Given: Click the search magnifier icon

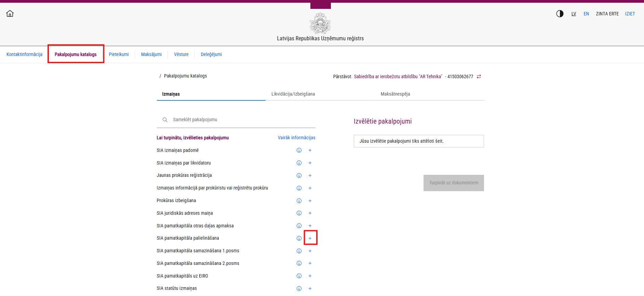Looking at the screenshot, I should click(x=165, y=120).
